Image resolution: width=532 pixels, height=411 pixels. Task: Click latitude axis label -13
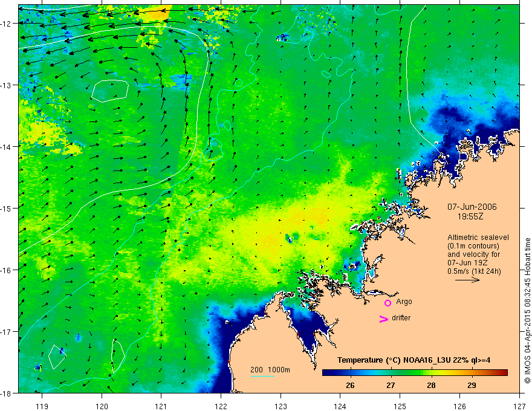(7, 85)
